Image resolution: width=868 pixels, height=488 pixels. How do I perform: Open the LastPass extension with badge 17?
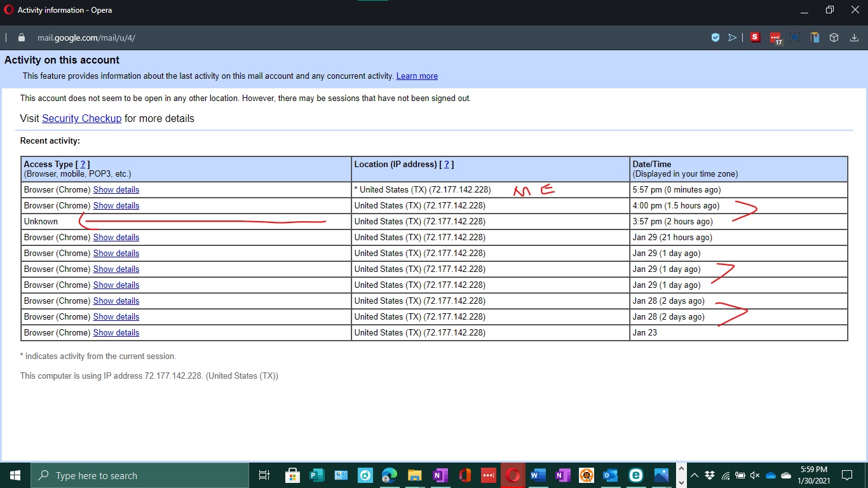point(775,38)
